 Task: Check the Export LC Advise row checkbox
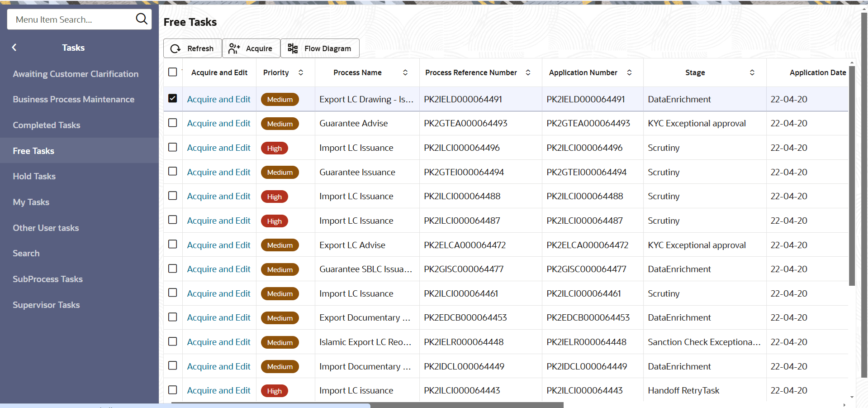[172, 244]
